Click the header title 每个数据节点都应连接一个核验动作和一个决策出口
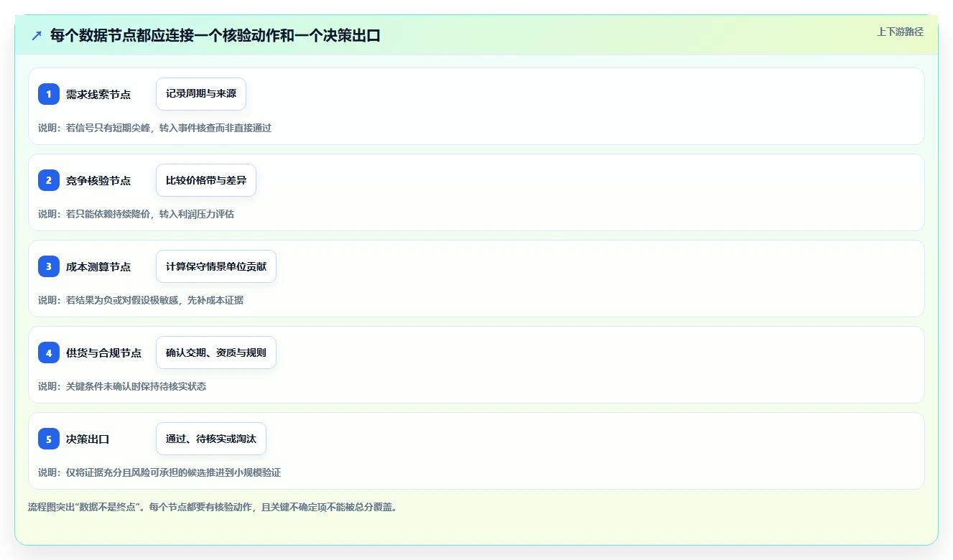953x560 pixels. pyautogui.click(x=215, y=36)
